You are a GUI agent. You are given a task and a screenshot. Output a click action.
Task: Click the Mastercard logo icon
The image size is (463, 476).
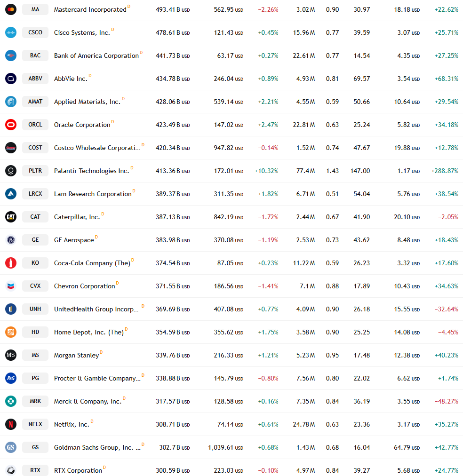11,9
